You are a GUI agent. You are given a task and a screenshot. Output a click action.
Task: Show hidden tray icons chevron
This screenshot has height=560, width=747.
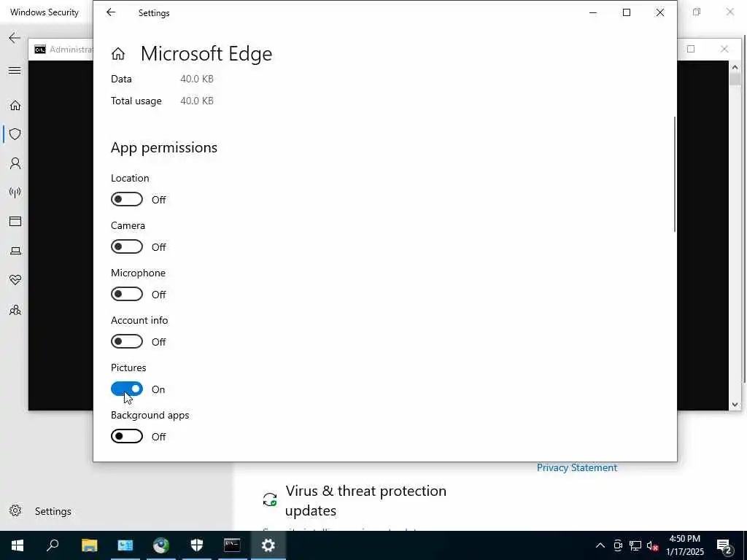point(600,545)
